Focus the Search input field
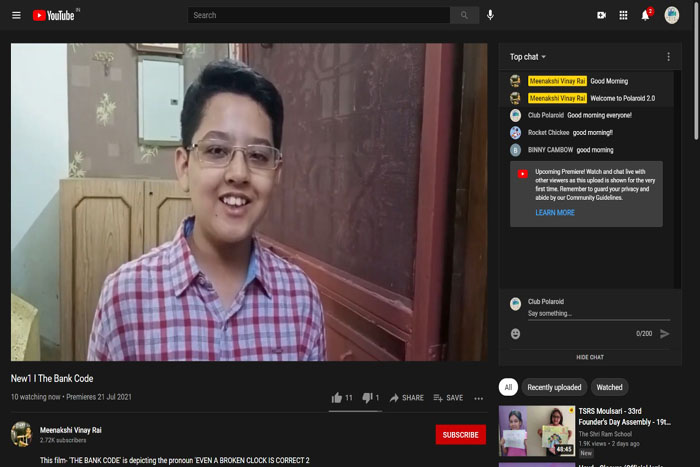Viewport: 700px width, 467px height. point(319,15)
